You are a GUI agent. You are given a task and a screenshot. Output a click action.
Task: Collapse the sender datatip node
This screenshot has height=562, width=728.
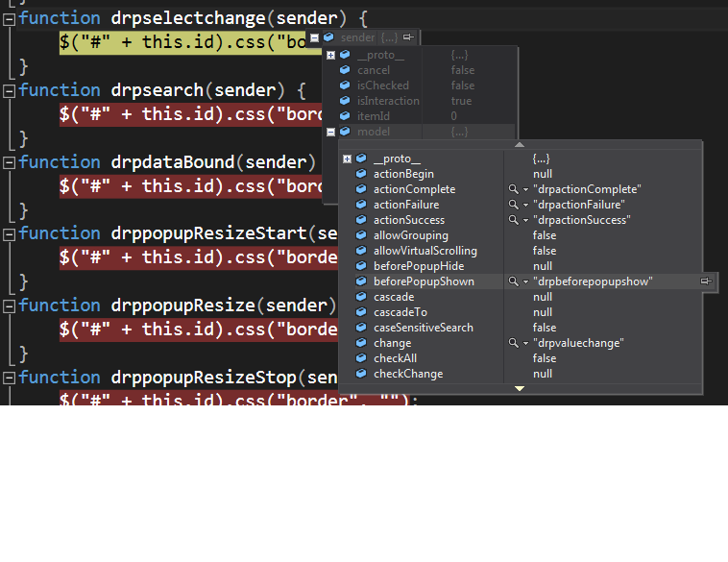(x=314, y=37)
